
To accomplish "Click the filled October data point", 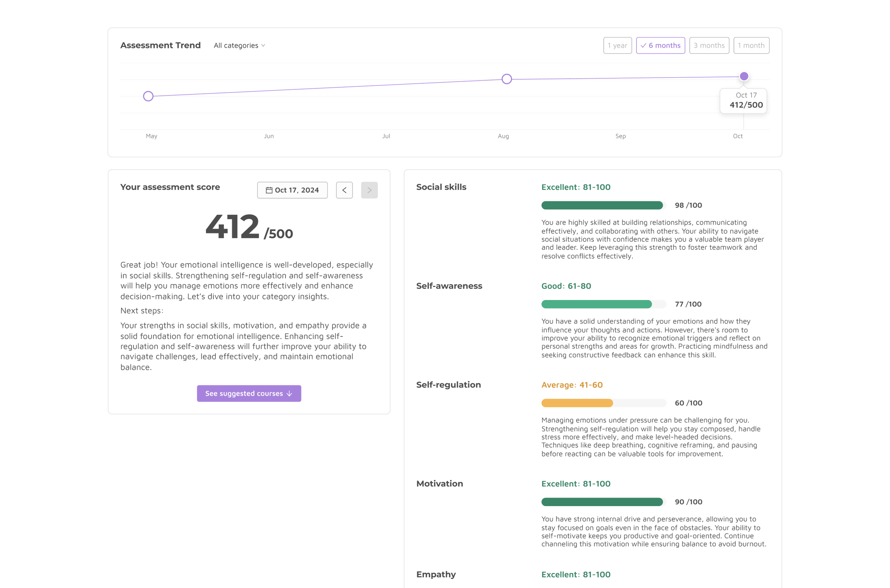I will 744,76.
